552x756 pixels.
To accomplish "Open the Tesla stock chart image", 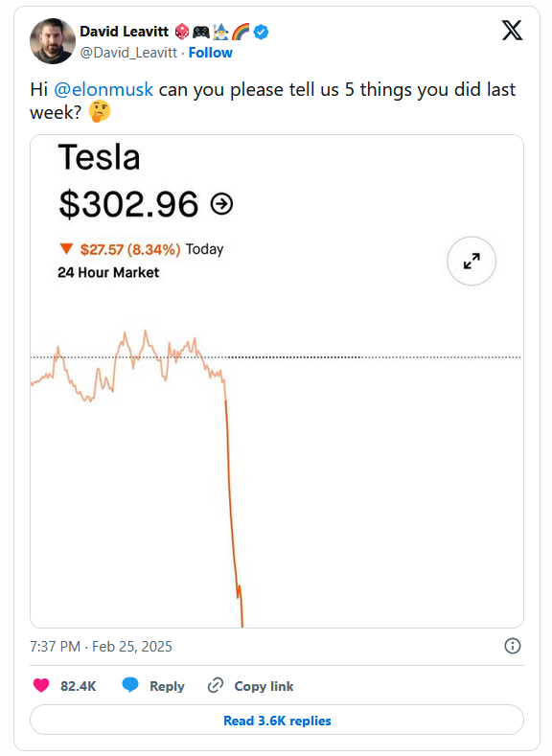I will click(277, 381).
